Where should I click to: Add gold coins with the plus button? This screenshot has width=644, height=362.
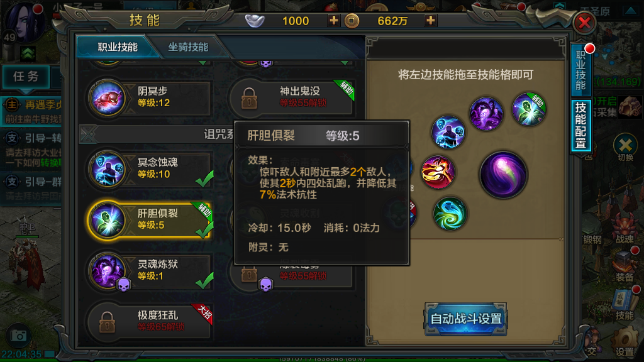pos(430,20)
